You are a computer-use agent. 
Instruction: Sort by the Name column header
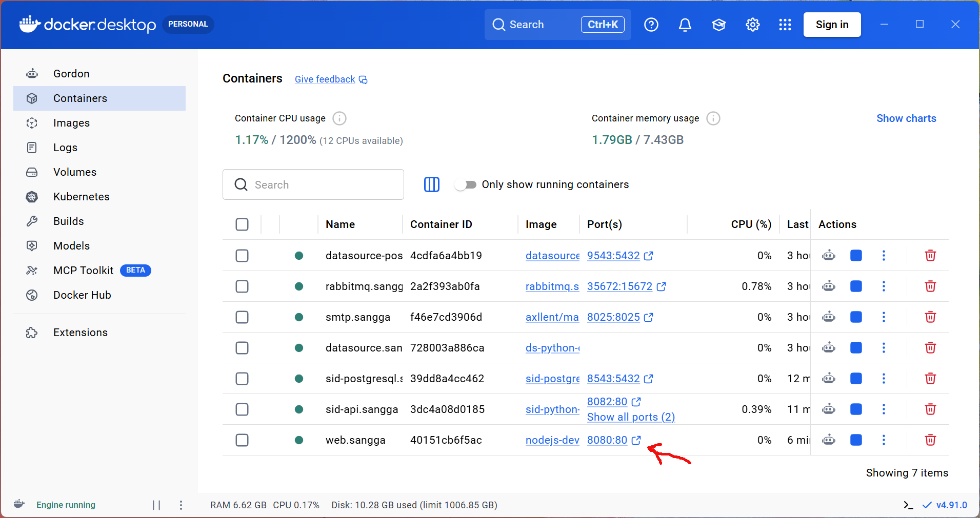pyautogui.click(x=340, y=224)
